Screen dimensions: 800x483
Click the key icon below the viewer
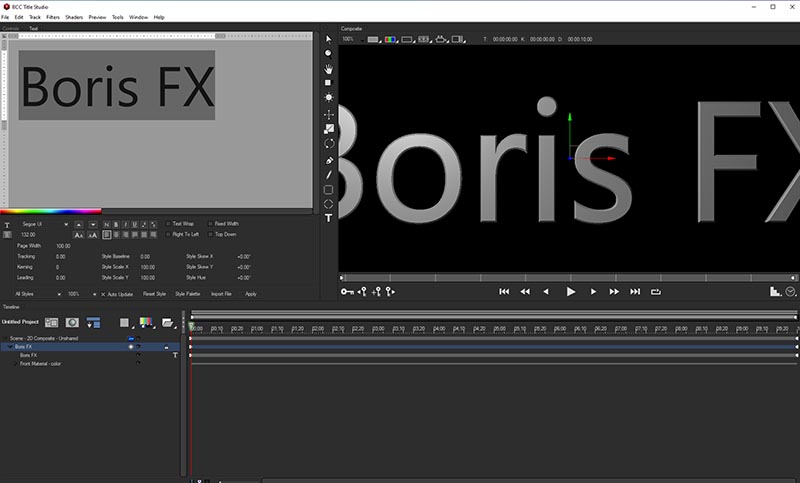pos(347,292)
